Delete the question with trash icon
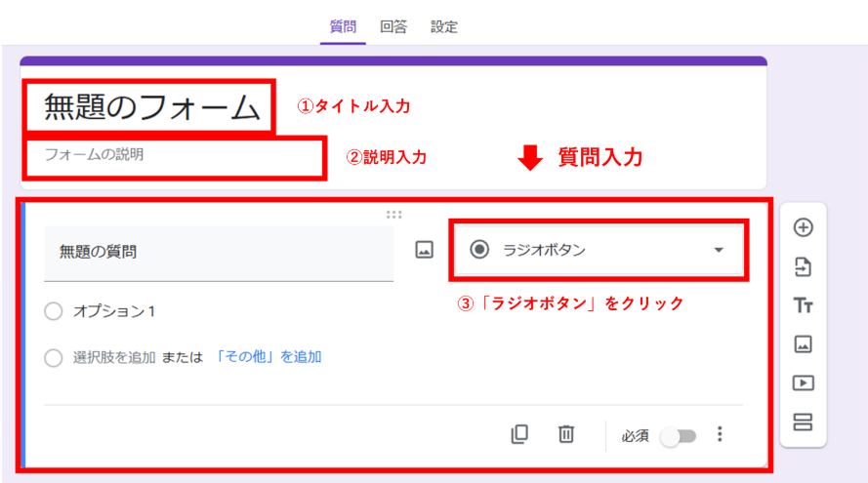The image size is (868, 483). (x=566, y=435)
